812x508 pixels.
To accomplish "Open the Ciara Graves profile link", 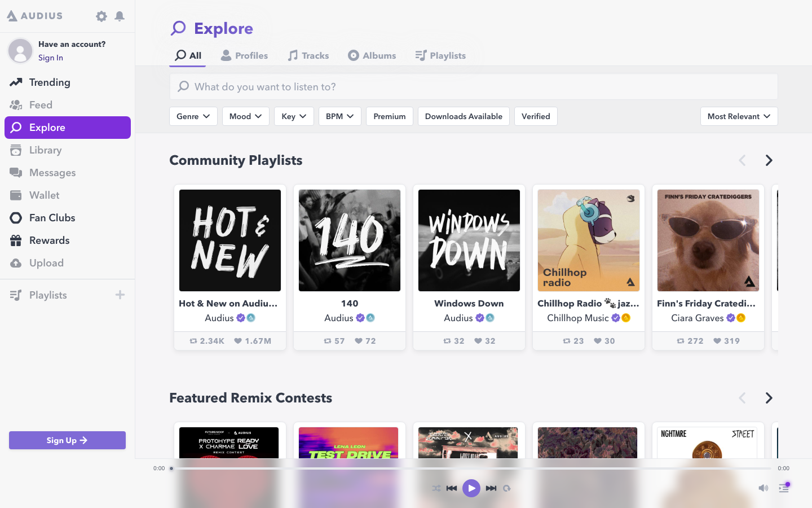I will click(x=698, y=318).
